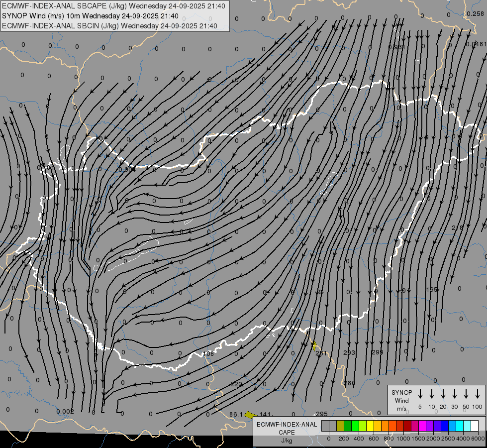Click the wind legend arrow above 50
Image resolution: width=487 pixels, height=448 pixels.
tap(466, 394)
